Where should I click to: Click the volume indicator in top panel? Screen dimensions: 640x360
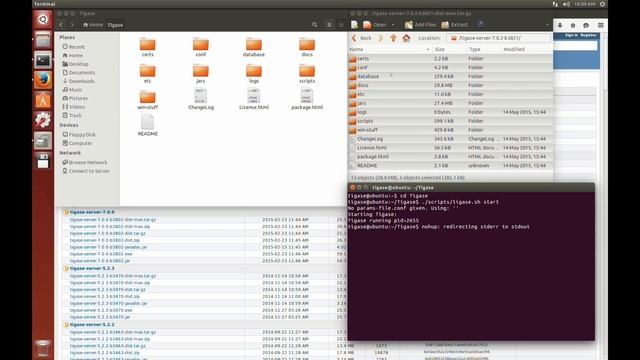566,4
